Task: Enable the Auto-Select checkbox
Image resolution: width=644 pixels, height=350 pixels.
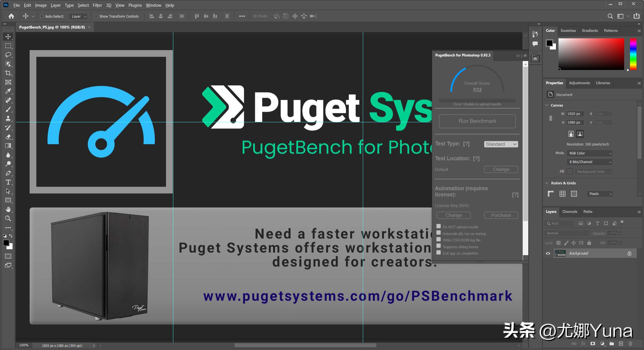Action: [42, 16]
